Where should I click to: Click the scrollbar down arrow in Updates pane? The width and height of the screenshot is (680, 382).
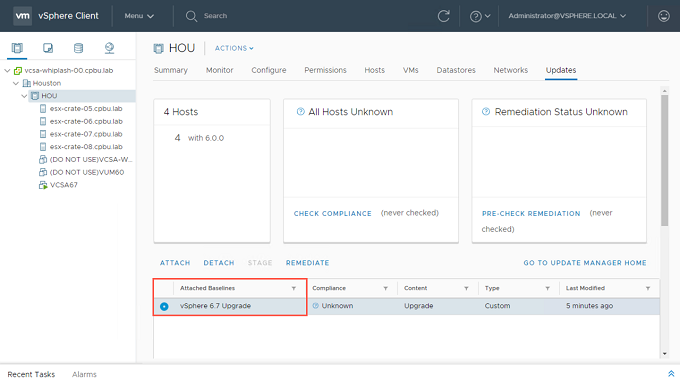click(x=664, y=354)
